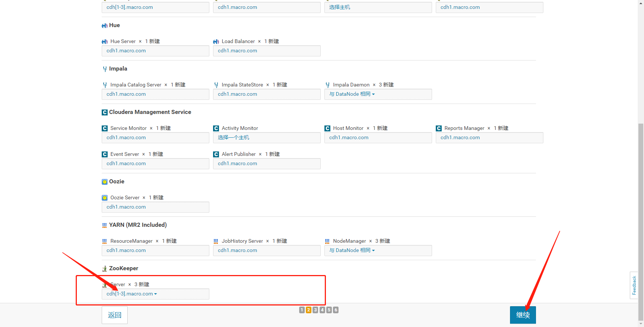
Task: Go to wizard step 5
Action: pyautogui.click(x=329, y=310)
